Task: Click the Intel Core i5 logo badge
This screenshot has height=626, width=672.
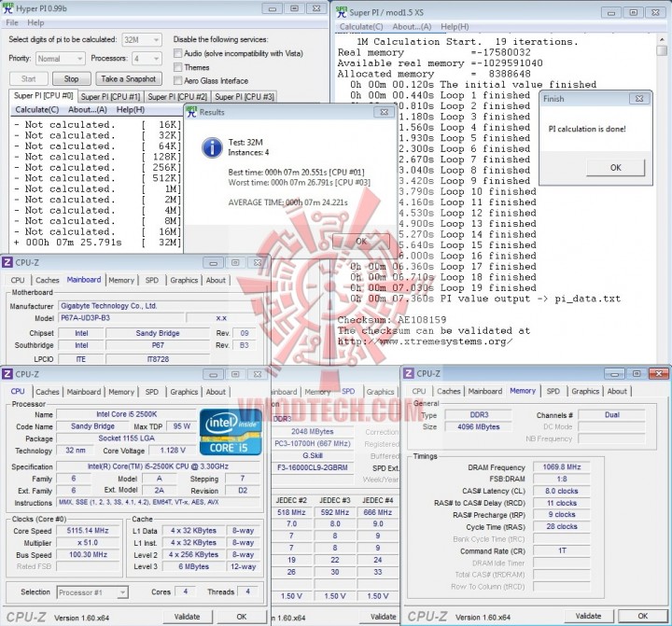Action: pyautogui.click(x=231, y=432)
